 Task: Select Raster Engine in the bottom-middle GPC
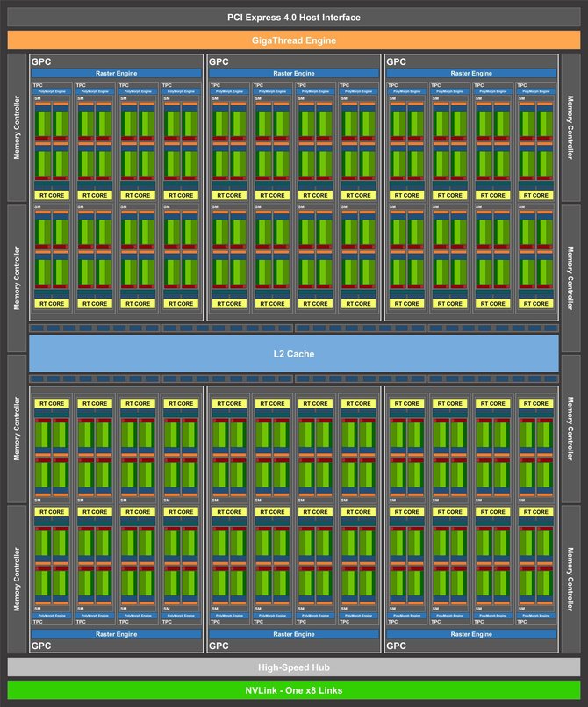coord(294,634)
